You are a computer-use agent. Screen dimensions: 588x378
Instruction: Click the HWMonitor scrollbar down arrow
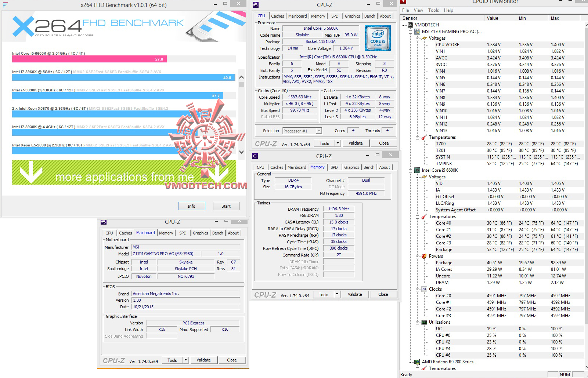[586, 366]
